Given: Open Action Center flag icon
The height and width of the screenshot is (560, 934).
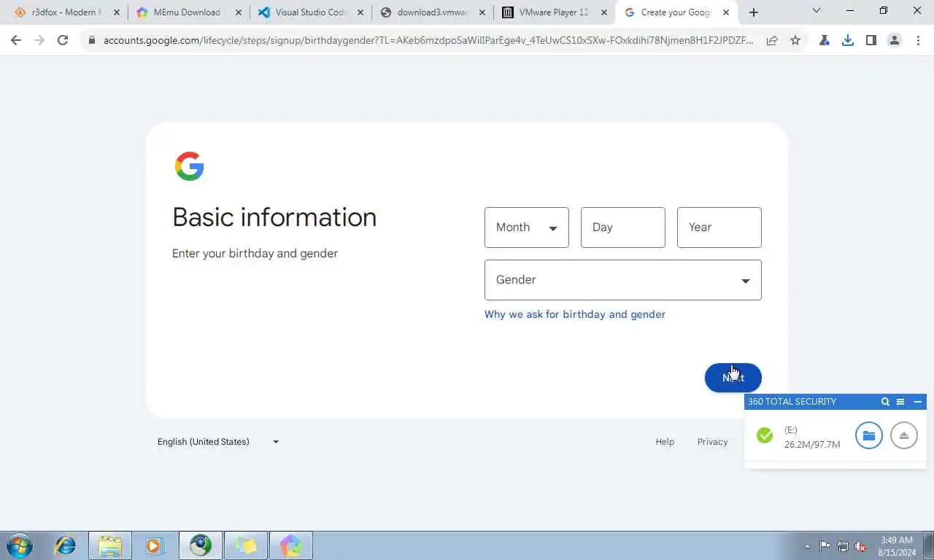Looking at the screenshot, I should coord(825,546).
